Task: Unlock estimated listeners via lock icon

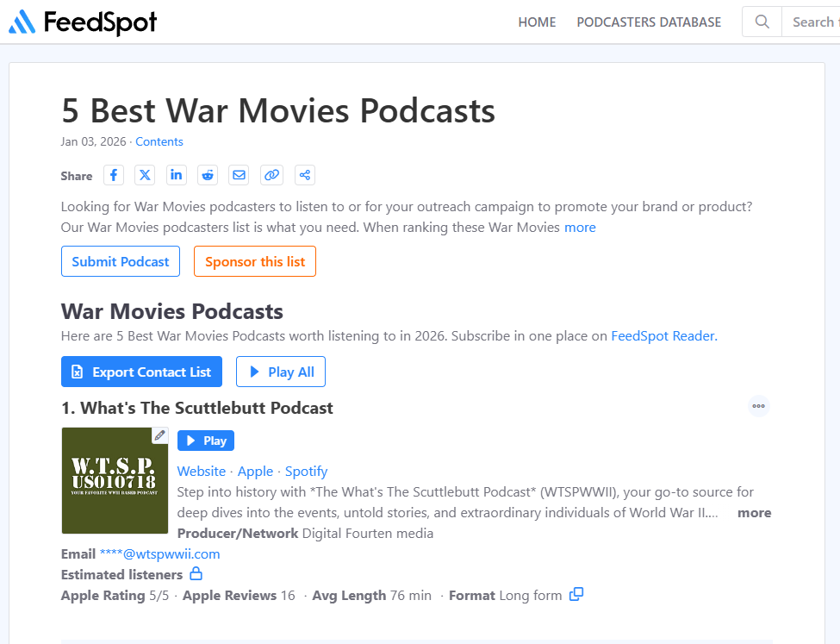Action: coord(196,574)
